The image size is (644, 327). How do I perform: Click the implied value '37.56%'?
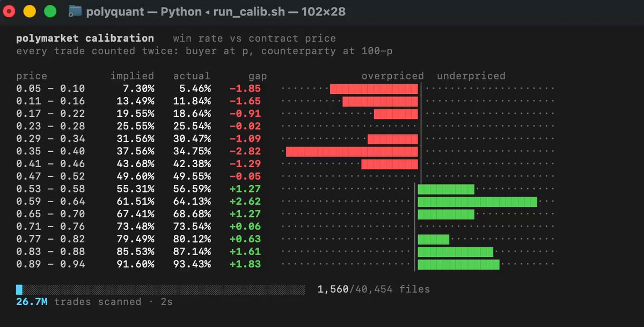(135, 152)
